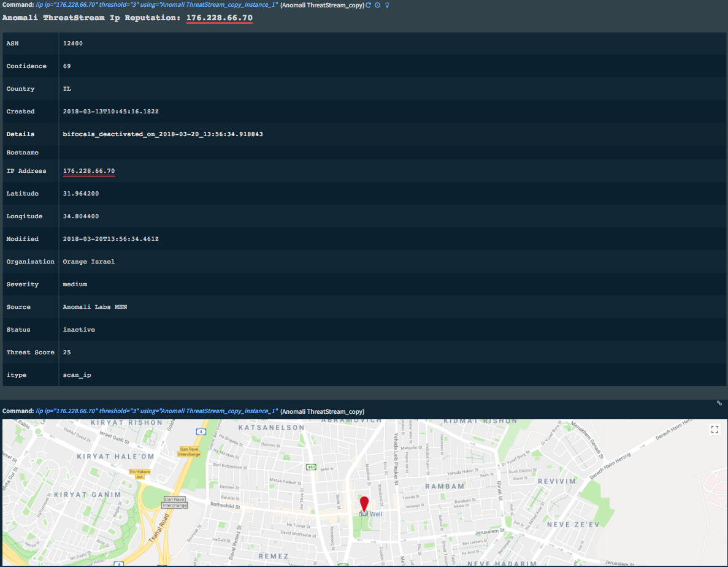Click the 441 road shield on the map
The height and width of the screenshot is (567, 728).
[x=312, y=467]
